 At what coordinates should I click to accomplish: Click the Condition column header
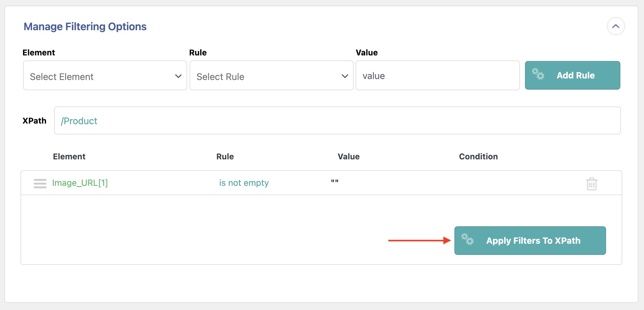pos(478,157)
